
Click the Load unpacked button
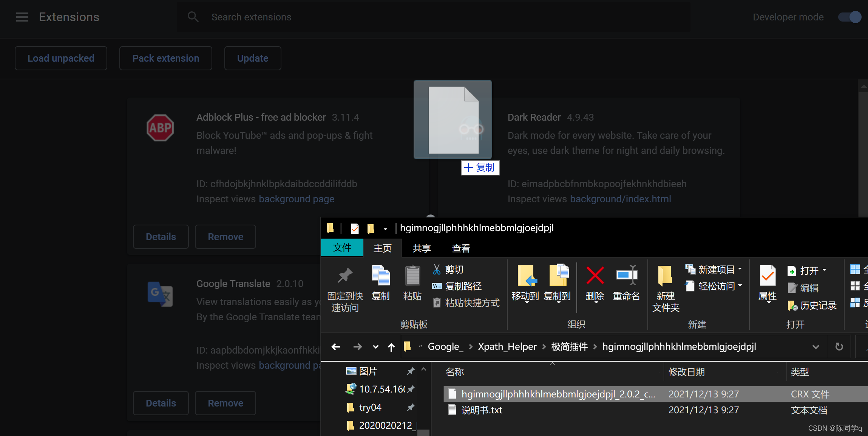click(x=61, y=58)
